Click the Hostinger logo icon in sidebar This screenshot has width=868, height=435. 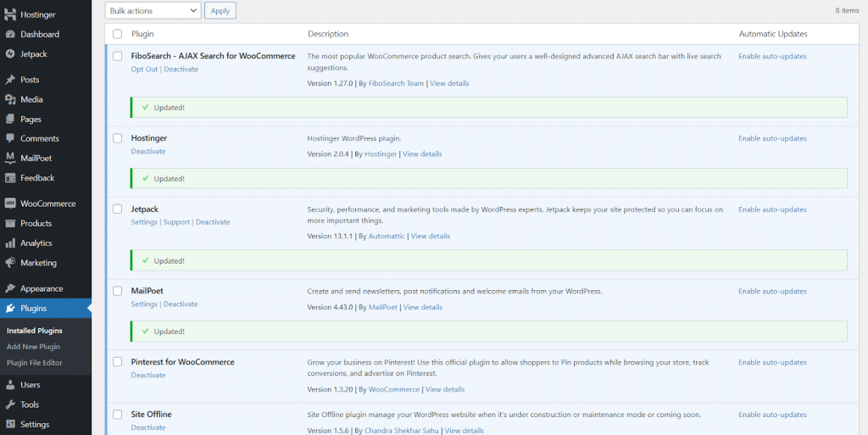(x=10, y=14)
